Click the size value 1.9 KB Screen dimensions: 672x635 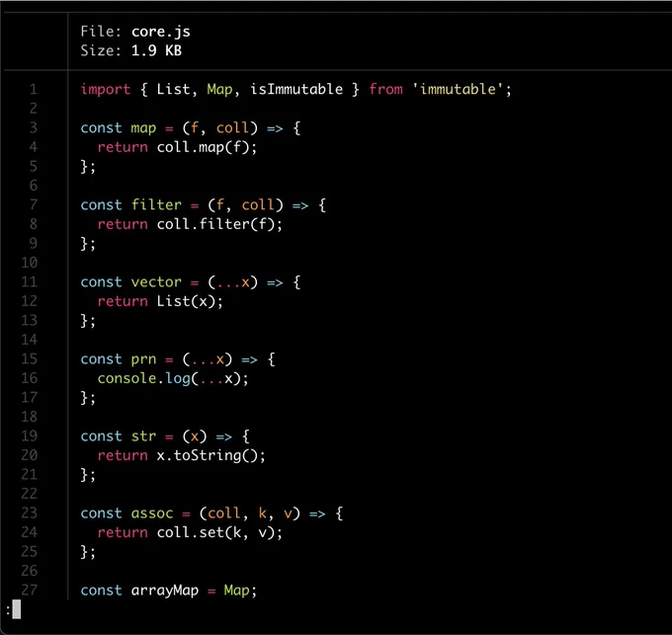(x=156, y=50)
